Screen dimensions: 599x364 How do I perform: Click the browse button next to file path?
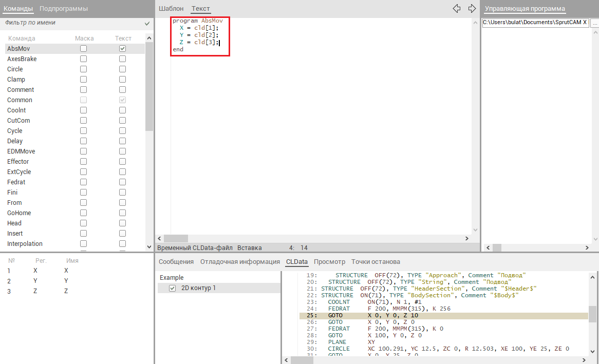click(594, 23)
